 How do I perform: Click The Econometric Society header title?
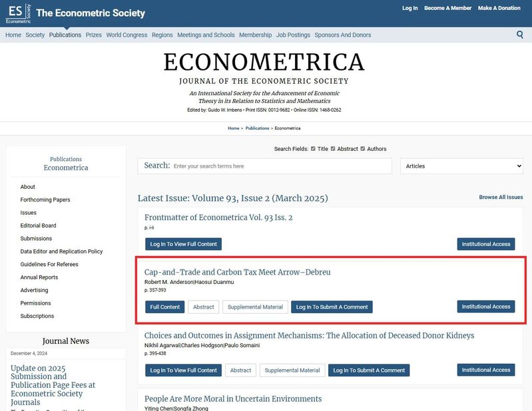tap(91, 13)
